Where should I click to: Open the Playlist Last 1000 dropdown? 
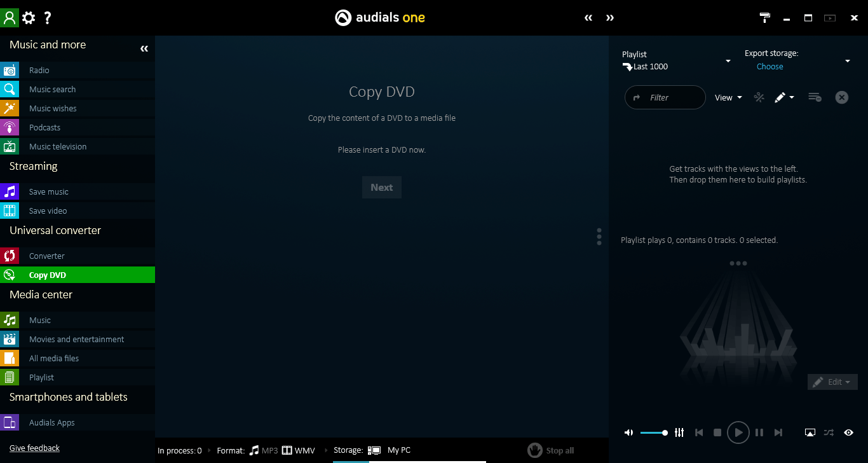pyautogui.click(x=728, y=61)
